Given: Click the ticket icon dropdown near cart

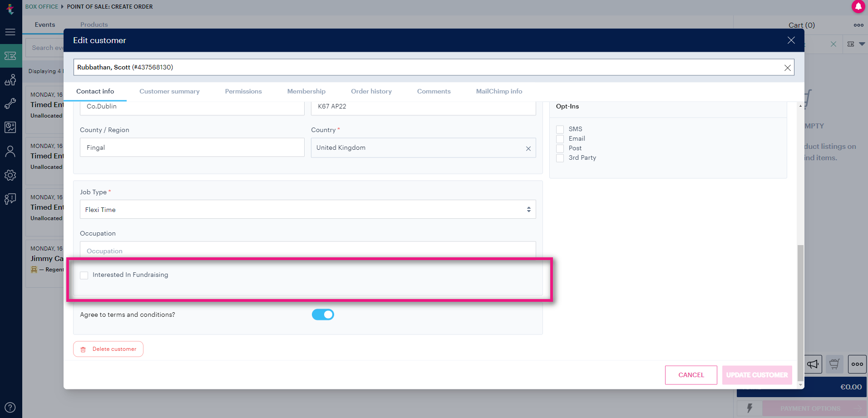Looking at the screenshot, I should point(856,44).
